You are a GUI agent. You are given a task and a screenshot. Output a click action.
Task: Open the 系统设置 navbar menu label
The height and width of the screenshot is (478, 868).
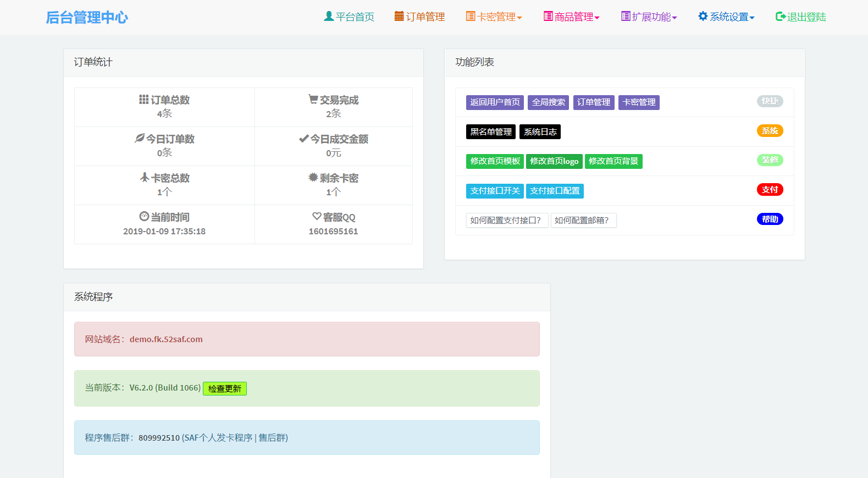(729, 17)
